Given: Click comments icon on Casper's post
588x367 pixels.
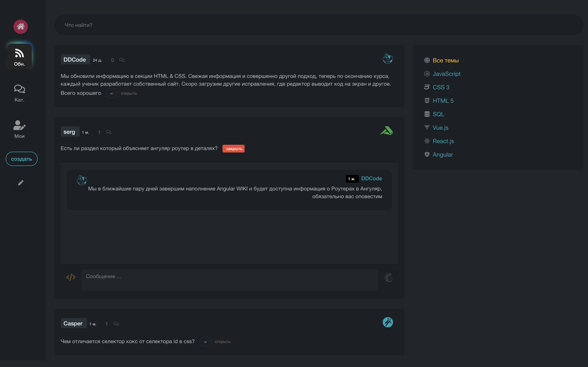Looking at the screenshot, I should (x=116, y=324).
